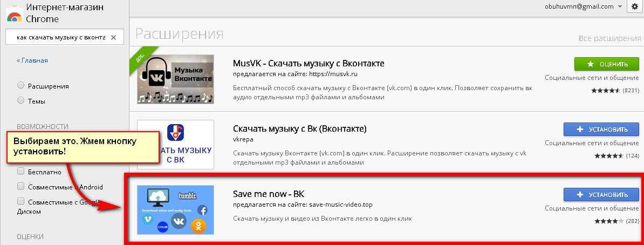
Task: Clear the search field with X icon
Action: [114, 37]
